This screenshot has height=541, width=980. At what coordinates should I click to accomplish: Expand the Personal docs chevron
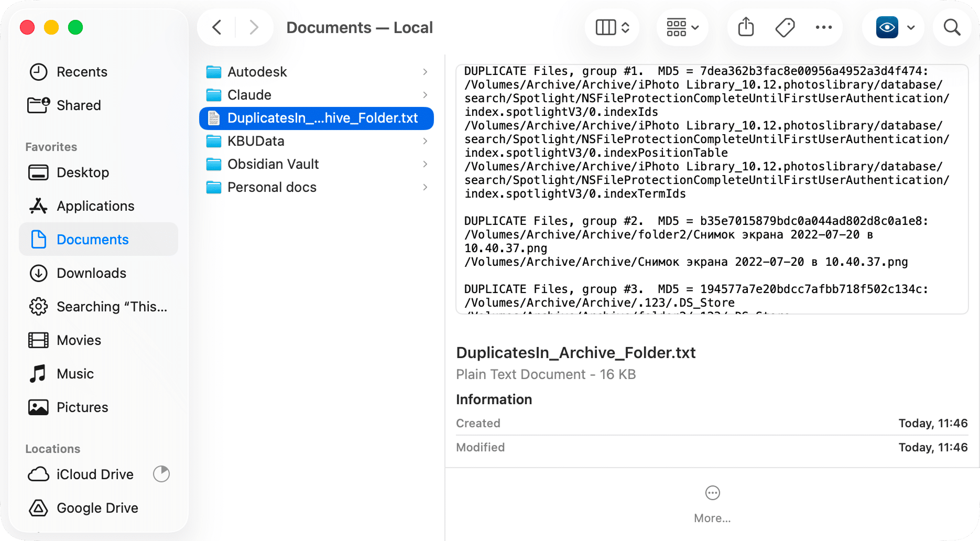coord(425,187)
